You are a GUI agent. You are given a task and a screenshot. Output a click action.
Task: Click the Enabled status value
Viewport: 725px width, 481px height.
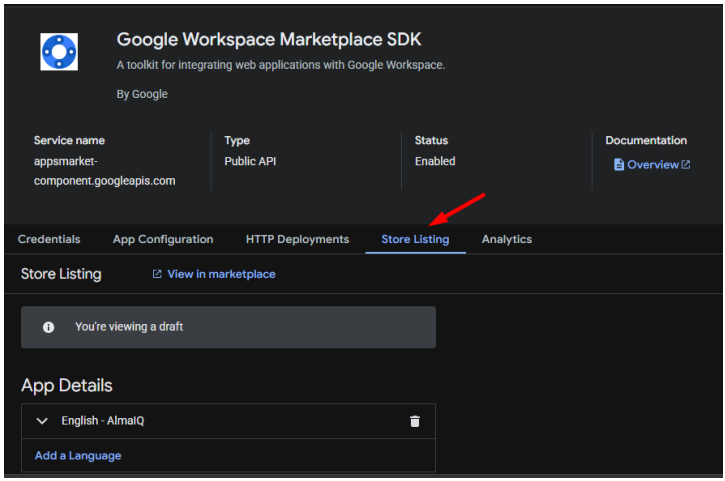(x=435, y=161)
